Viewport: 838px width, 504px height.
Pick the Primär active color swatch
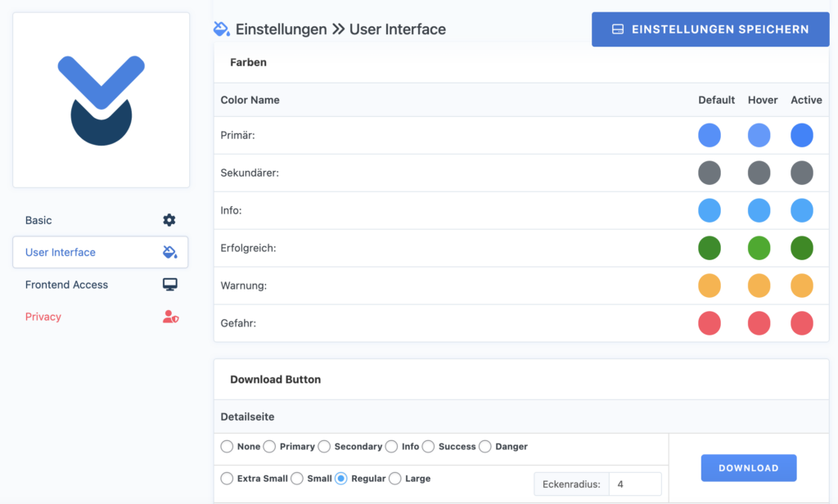(802, 135)
